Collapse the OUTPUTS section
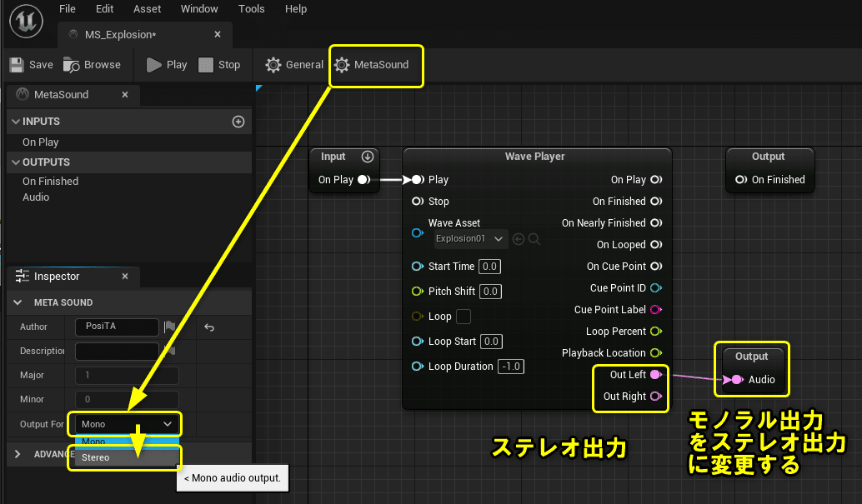862x504 pixels. click(16, 162)
